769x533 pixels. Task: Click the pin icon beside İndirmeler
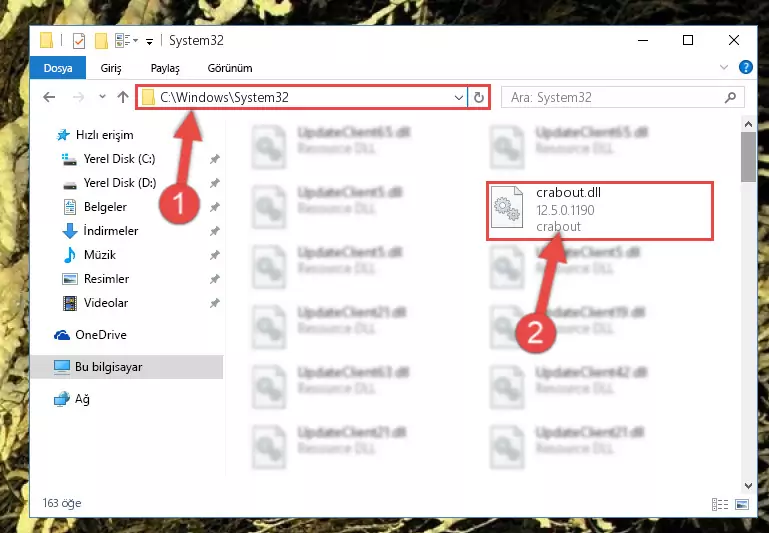point(214,231)
